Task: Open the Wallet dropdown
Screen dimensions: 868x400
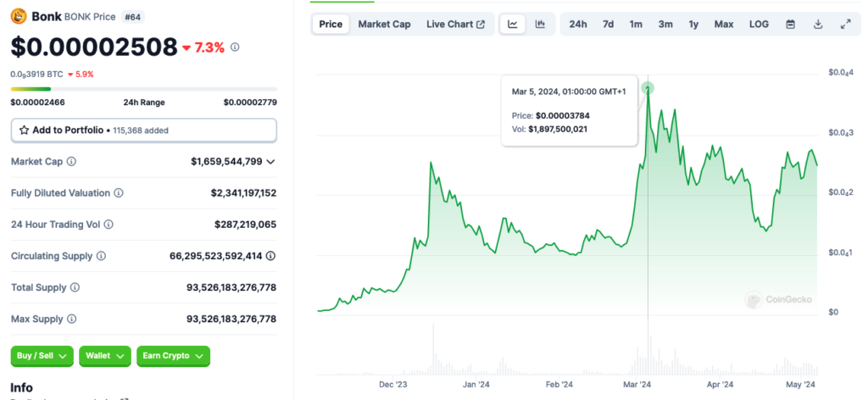Action: (105, 357)
